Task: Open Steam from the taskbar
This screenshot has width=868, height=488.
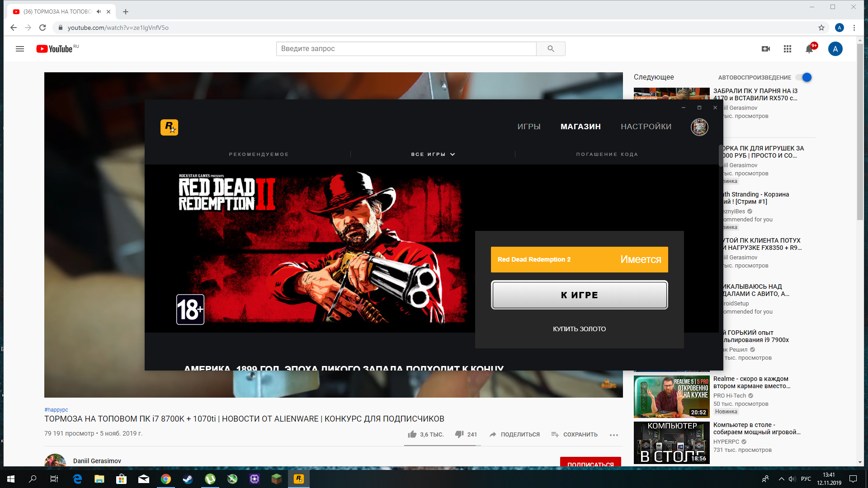Action: [x=188, y=479]
